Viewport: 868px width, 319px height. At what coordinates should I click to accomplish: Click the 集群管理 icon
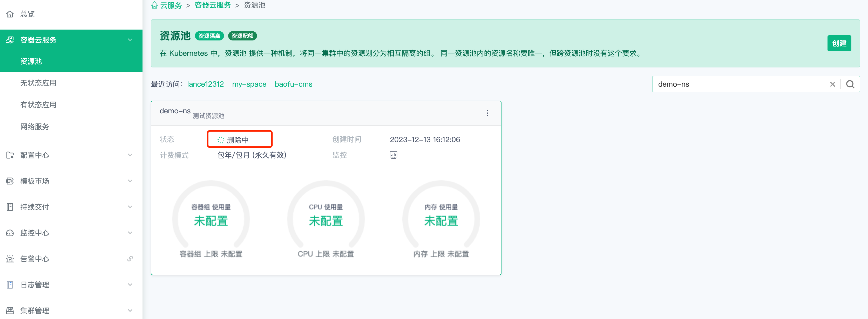point(10,311)
